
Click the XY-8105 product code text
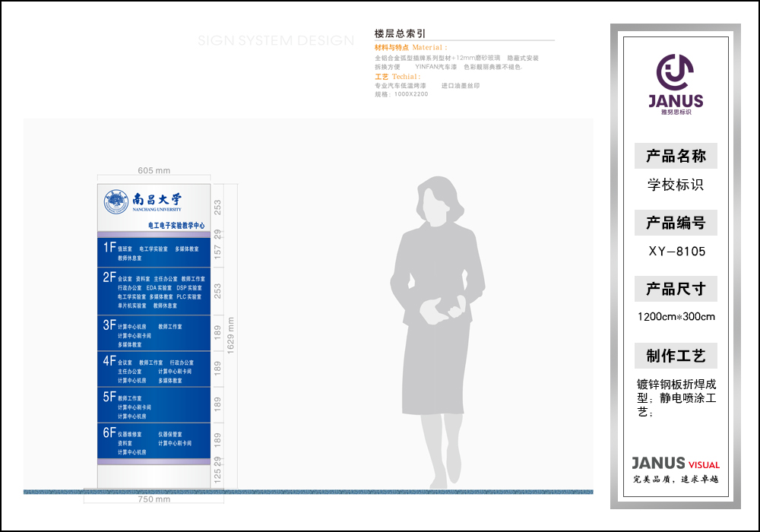pos(676,251)
